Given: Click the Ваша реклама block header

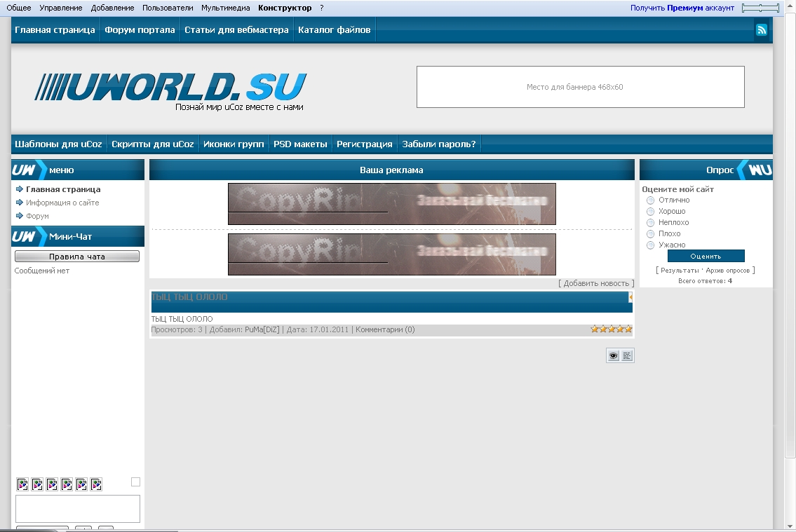Looking at the screenshot, I should [392, 170].
